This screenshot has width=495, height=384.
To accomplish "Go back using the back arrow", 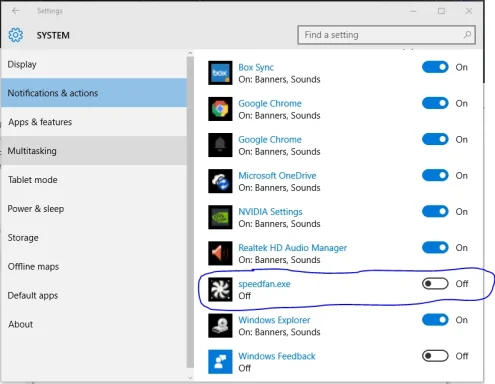I will point(15,11).
